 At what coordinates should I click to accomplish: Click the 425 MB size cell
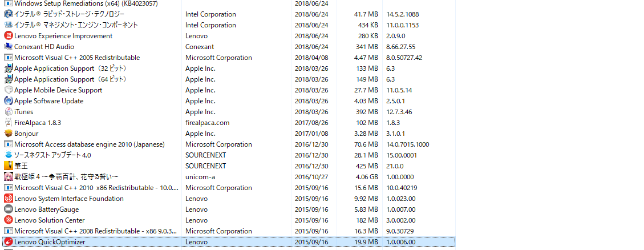click(x=367, y=166)
